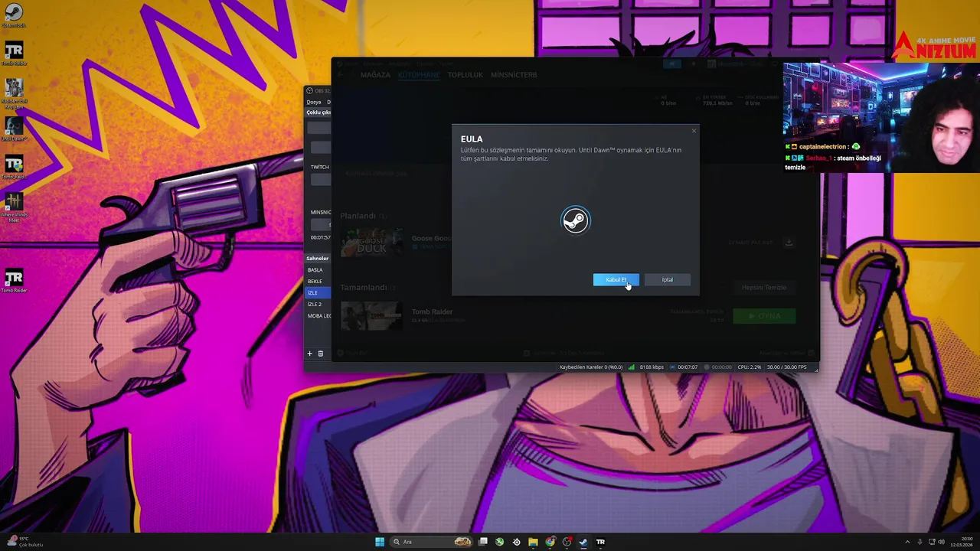Click Tomb Raider download thumbnail in Steam

click(x=371, y=315)
